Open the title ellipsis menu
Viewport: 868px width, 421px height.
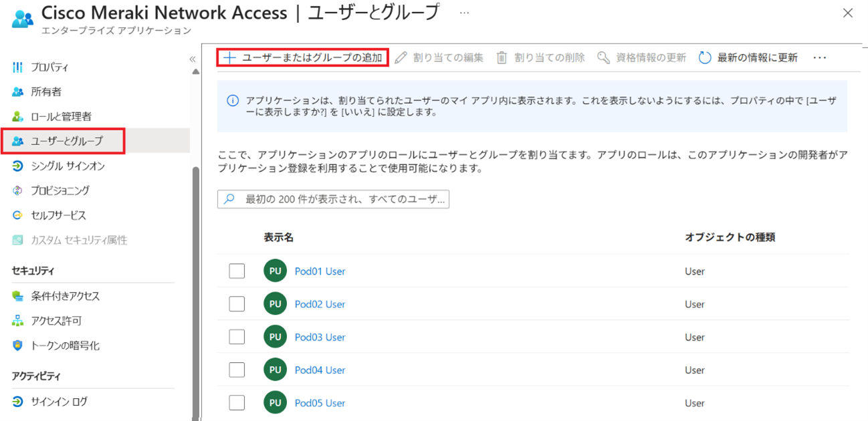tap(465, 13)
